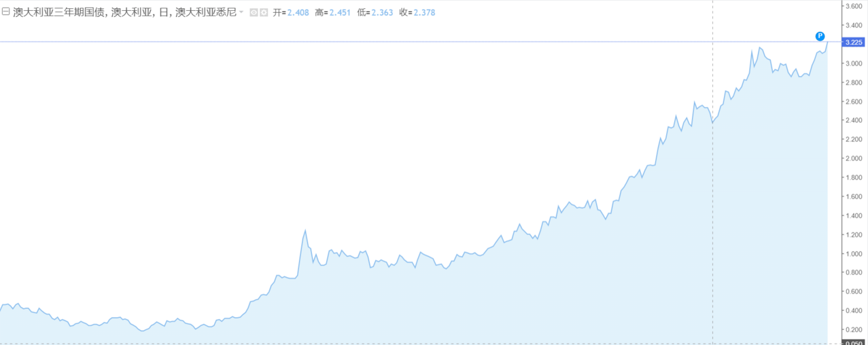Click the 3.400 price axis label
The width and height of the screenshot is (868, 345).
pyautogui.click(x=853, y=25)
